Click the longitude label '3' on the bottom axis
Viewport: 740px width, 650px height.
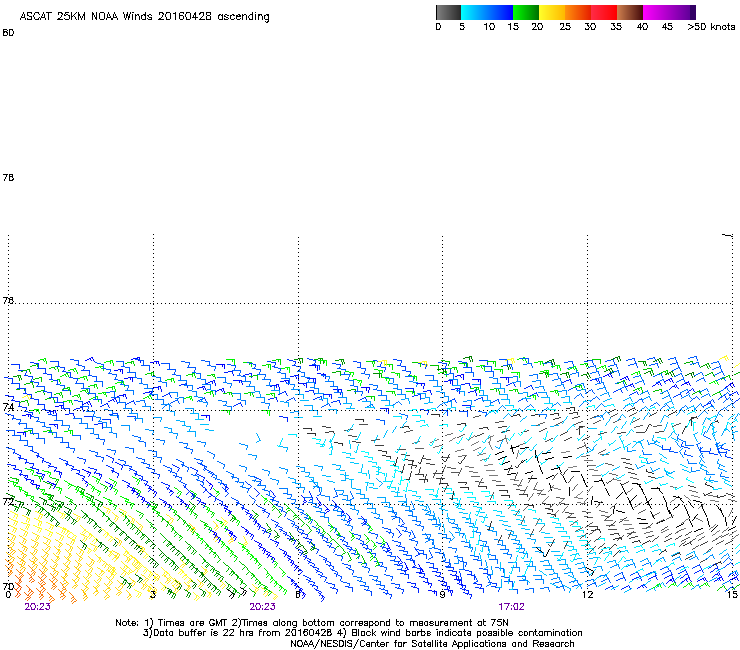(152, 595)
